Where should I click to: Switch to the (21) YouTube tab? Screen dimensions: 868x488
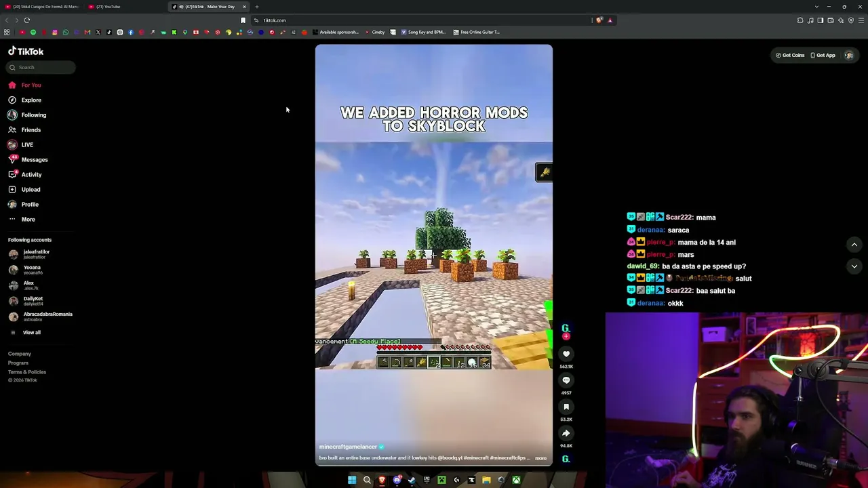[x=126, y=7]
